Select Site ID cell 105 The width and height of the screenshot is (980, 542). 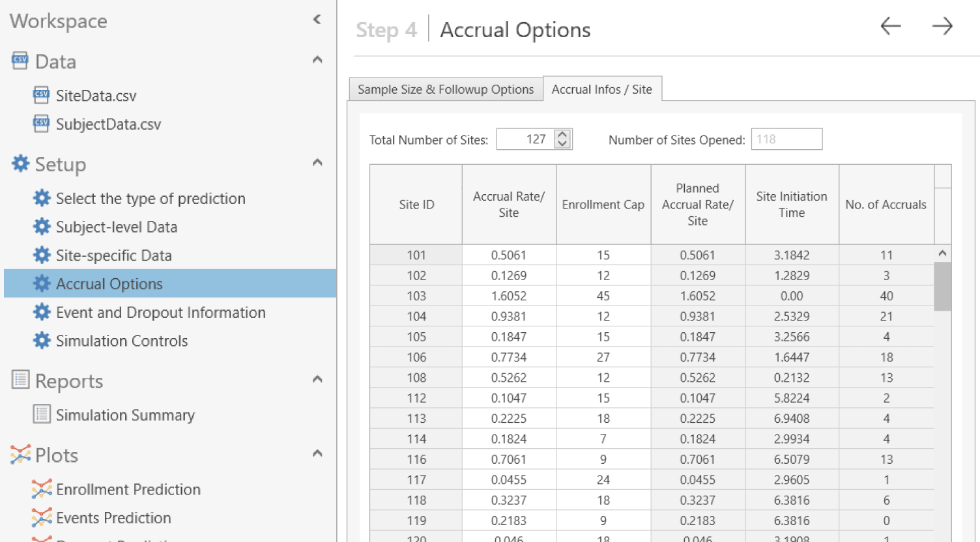tap(416, 337)
